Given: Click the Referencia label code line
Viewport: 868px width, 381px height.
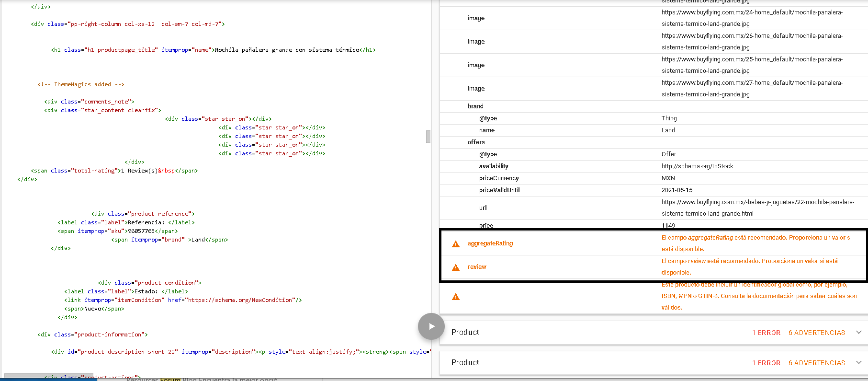Looking at the screenshot, I should tap(126, 222).
